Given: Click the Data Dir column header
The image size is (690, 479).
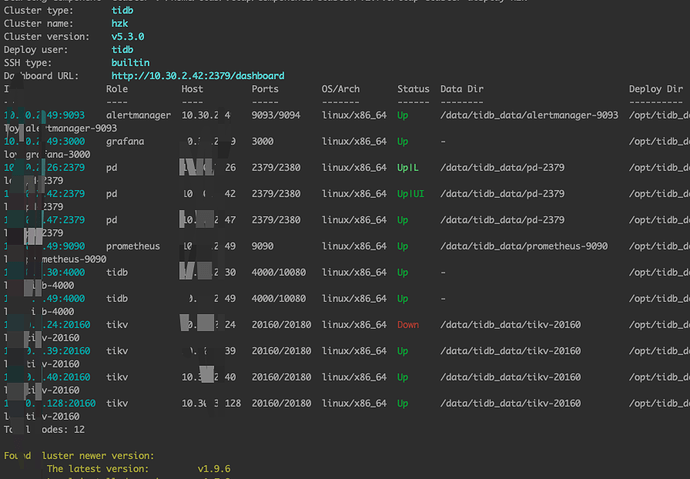Looking at the screenshot, I should tap(462, 89).
